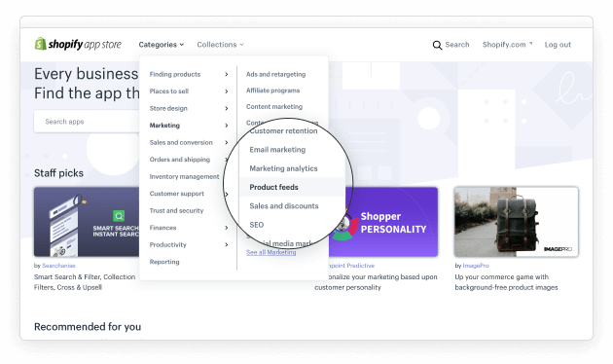This screenshot has height=364, width=613.
Task: Open the Collections dropdown menu
Action: tap(220, 45)
